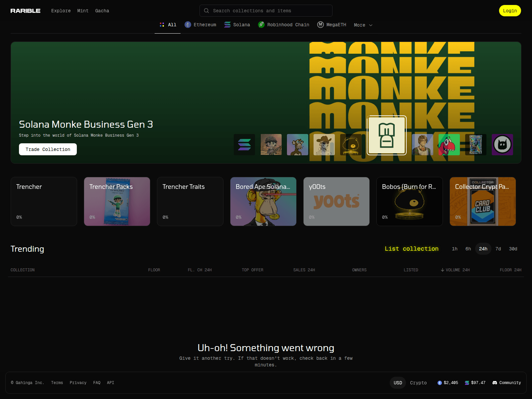
Task: Open the Bored Ape Solana collection card
Action: coord(263,201)
